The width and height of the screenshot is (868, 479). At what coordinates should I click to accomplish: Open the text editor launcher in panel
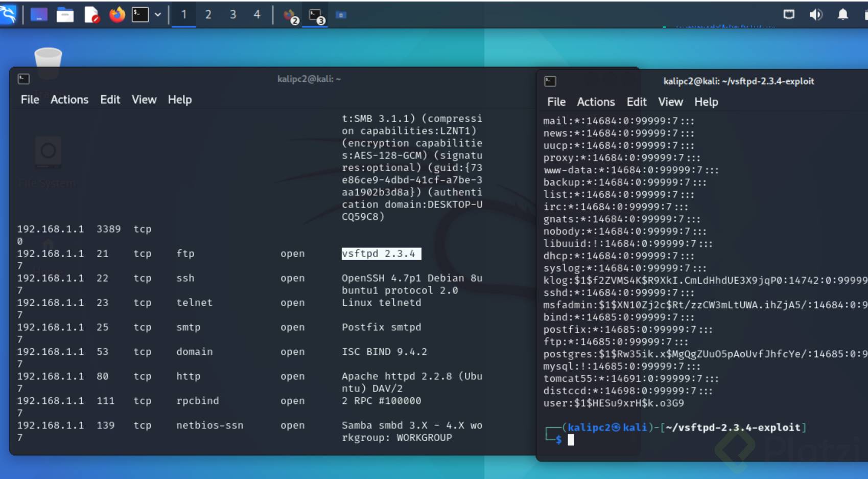click(x=91, y=15)
